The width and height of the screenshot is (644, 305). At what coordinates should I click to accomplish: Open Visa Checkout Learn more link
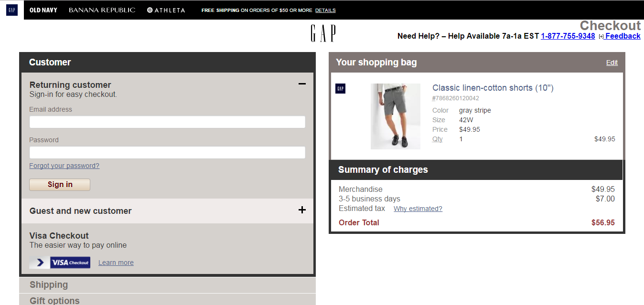tap(116, 263)
